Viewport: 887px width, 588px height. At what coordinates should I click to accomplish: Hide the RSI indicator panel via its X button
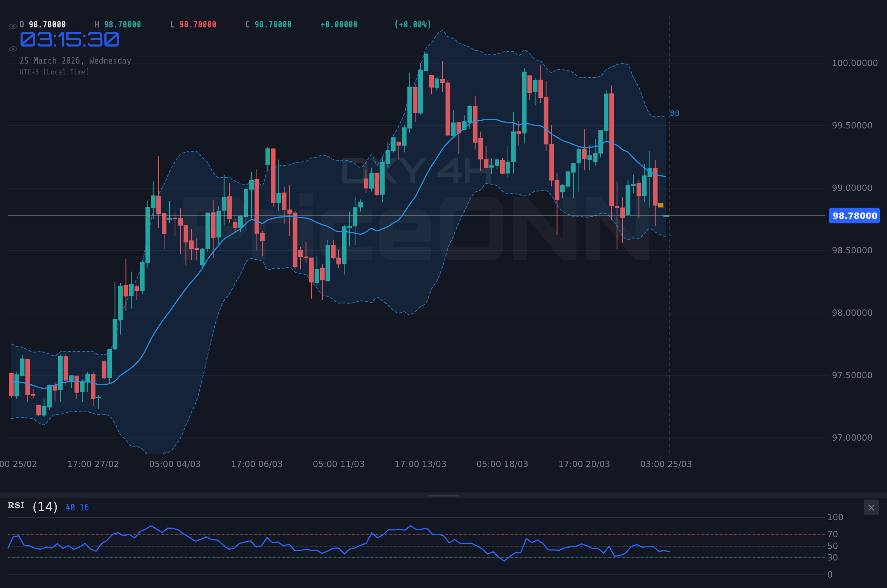(x=871, y=507)
